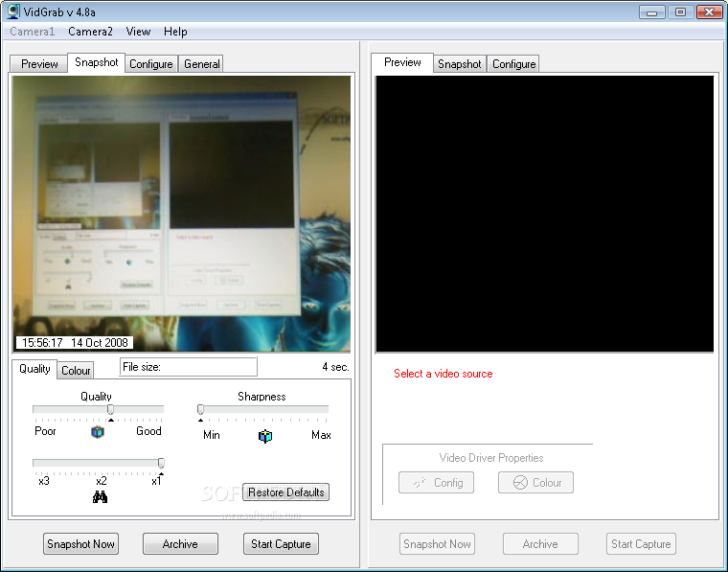Viewport: 728px width, 572px height.
Task: Click the 'Select a video source' text
Action: pos(443,374)
